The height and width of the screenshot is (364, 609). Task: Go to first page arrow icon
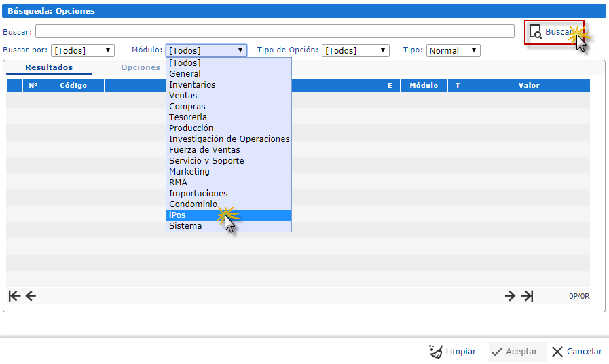pyautogui.click(x=14, y=295)
